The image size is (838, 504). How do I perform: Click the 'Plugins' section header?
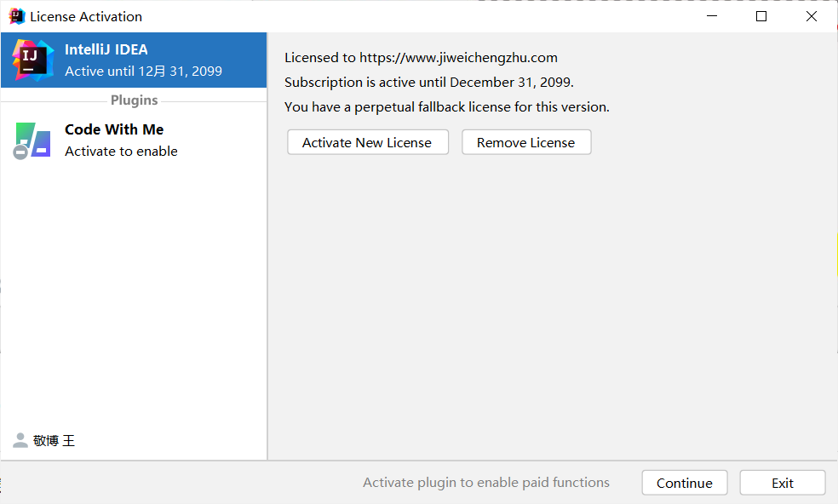coord(135,100)
